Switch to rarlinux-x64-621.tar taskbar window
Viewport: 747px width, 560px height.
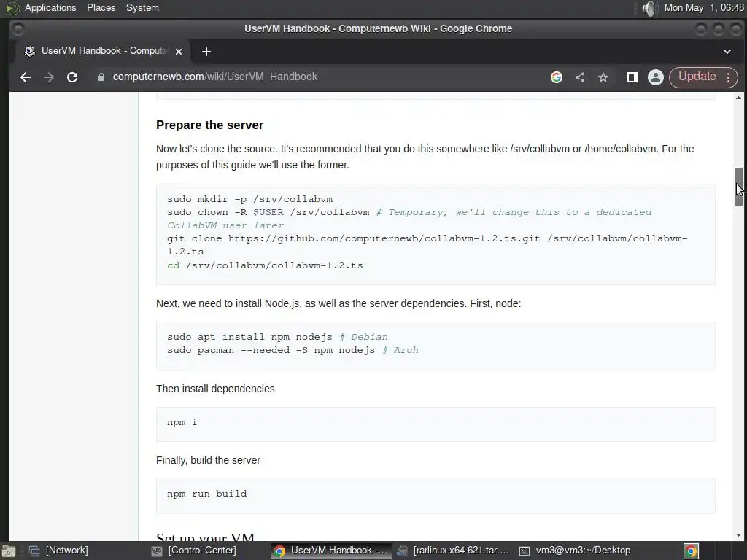pyautogui.click(x=452, y=551)
